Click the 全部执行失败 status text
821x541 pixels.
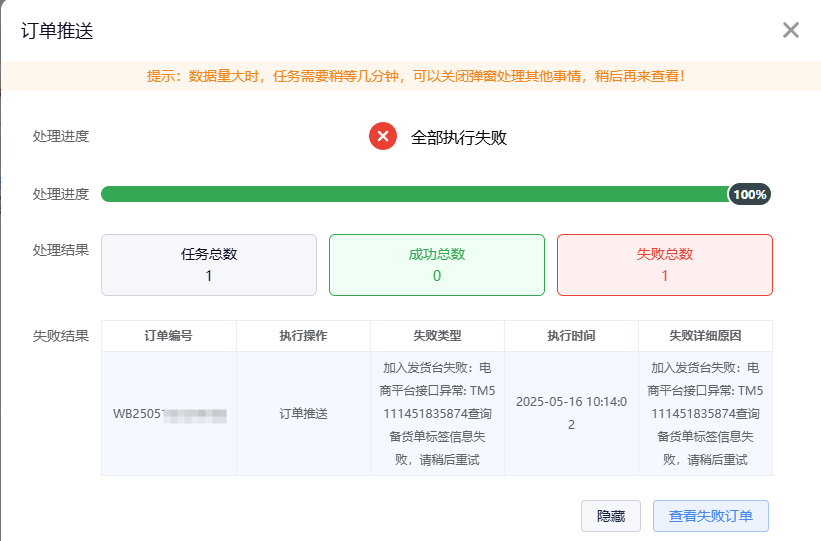[459, 137]
